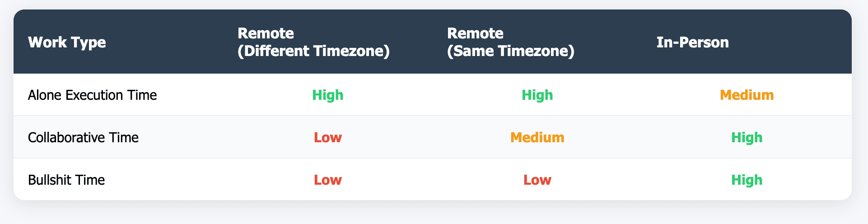Click High for In-Person Bullshit Time
Image resolution: width=868 pixels, height=224 pixels.
click(747, 180)
